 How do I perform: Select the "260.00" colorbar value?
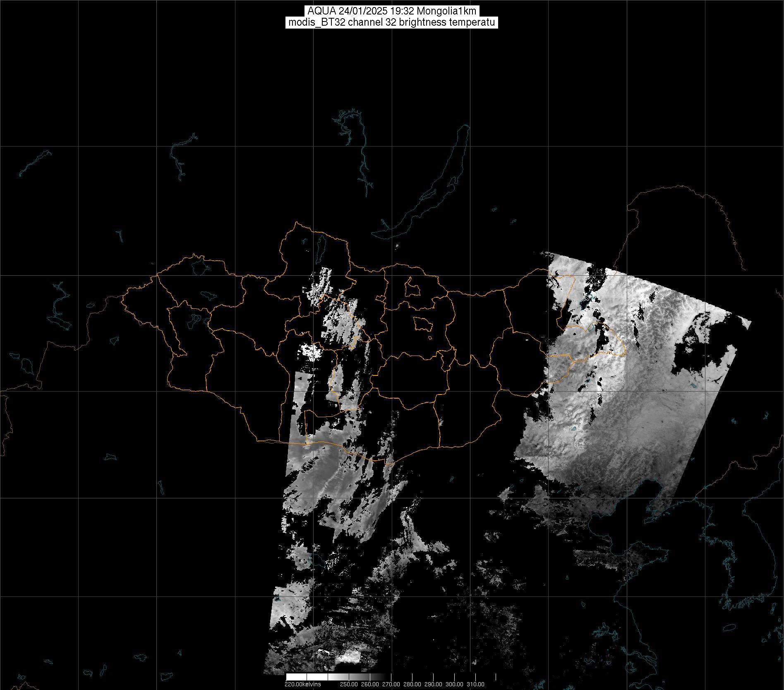[370, 684]
